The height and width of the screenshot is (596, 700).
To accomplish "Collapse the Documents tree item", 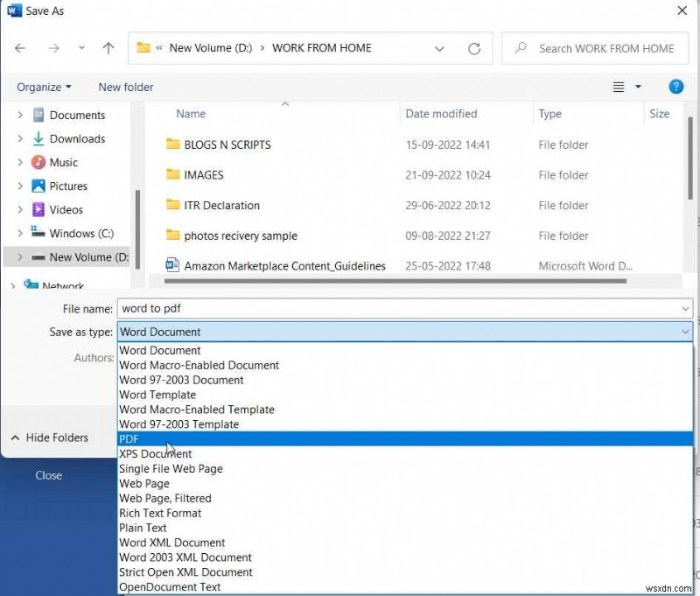I will (19, 115).
